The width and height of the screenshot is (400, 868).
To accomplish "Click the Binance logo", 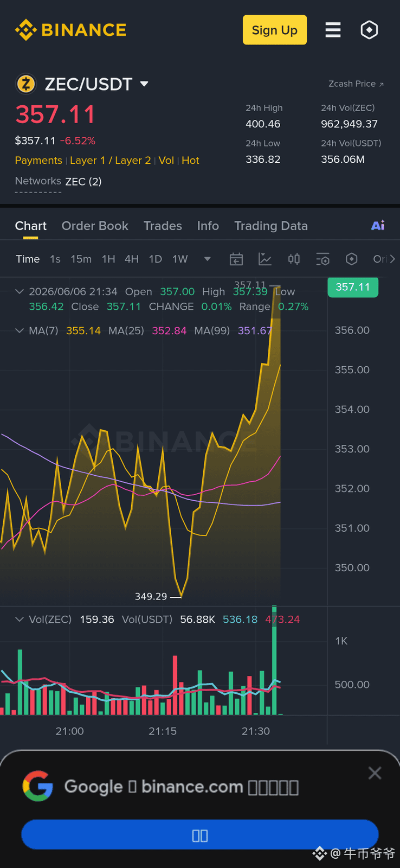I will [x=70, y=30].
